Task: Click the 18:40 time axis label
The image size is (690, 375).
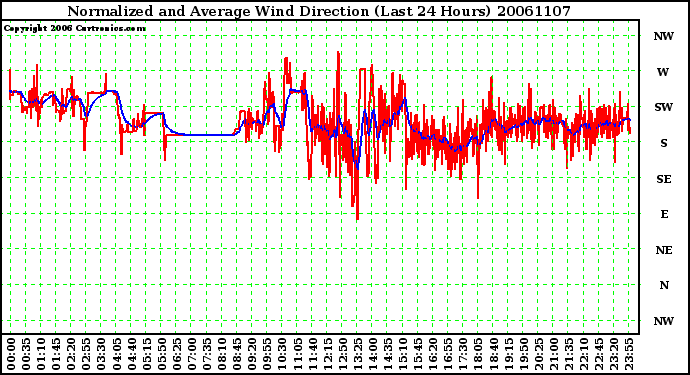Action: click(x=493, y=354)
